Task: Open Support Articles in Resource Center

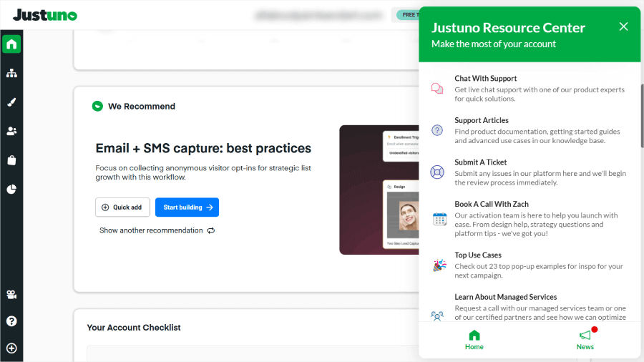Action: click(x=481, y=121)
